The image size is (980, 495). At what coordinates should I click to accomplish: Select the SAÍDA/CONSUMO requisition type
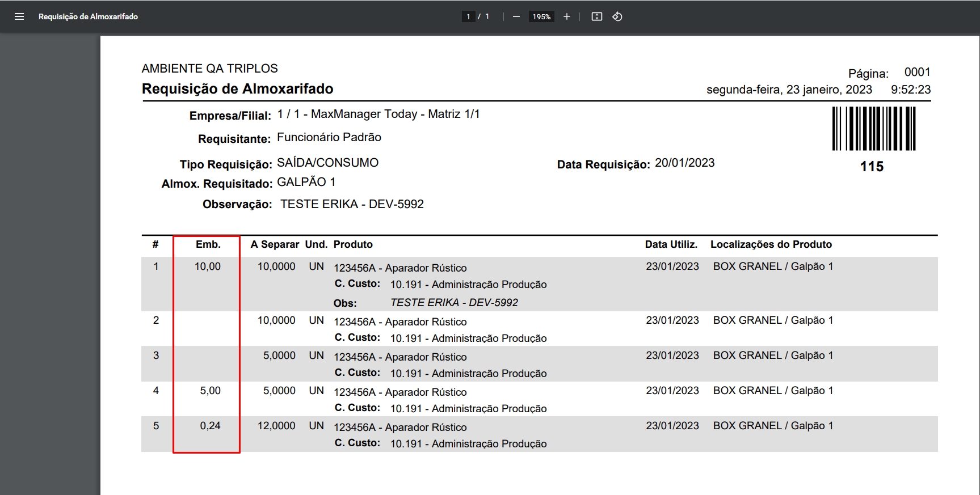(327, 163)
